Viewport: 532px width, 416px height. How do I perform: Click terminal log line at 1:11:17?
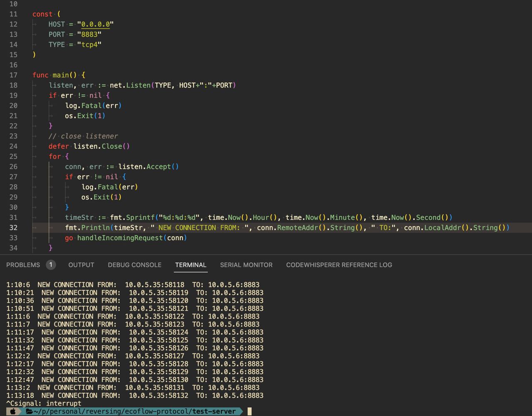[x=135, y=332]
